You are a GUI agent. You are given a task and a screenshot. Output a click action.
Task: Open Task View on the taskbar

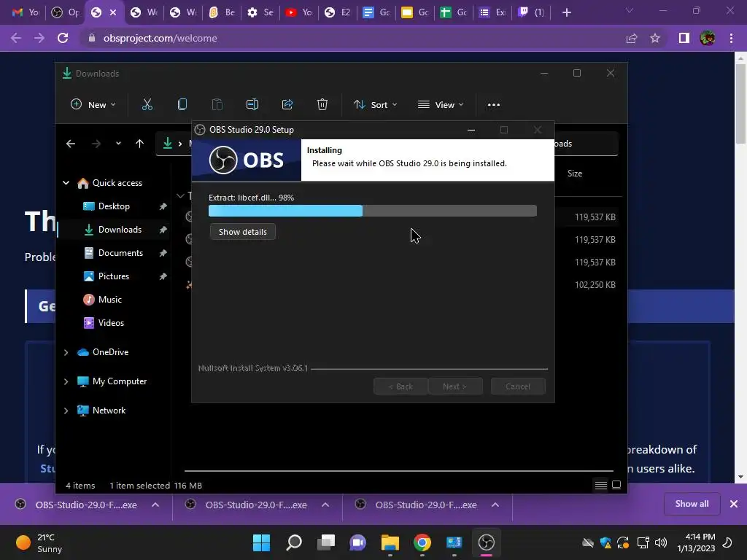tap(326, 542)
